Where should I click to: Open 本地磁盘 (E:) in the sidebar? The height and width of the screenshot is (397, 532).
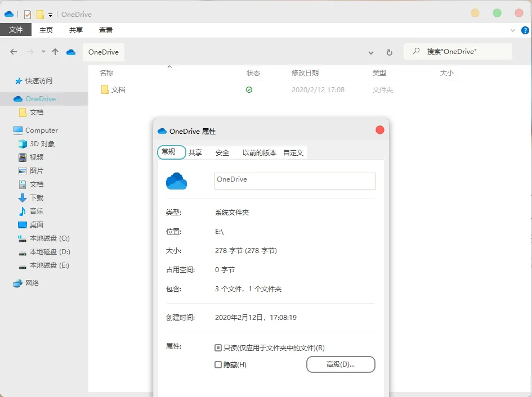(44, 265)
